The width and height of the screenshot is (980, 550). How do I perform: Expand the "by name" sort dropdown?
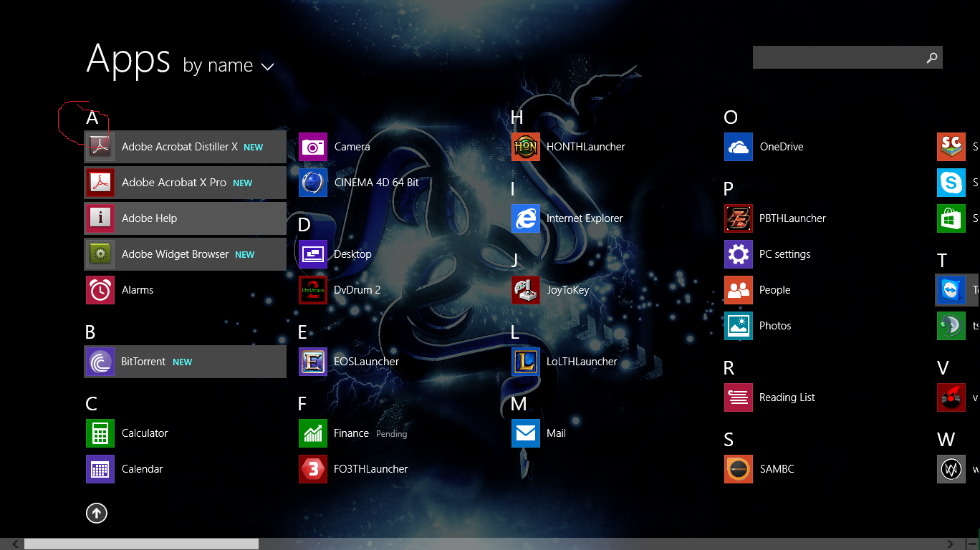(x=228, y=66)
